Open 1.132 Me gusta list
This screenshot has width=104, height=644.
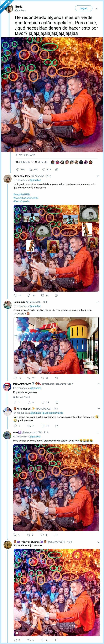(39, 162)
